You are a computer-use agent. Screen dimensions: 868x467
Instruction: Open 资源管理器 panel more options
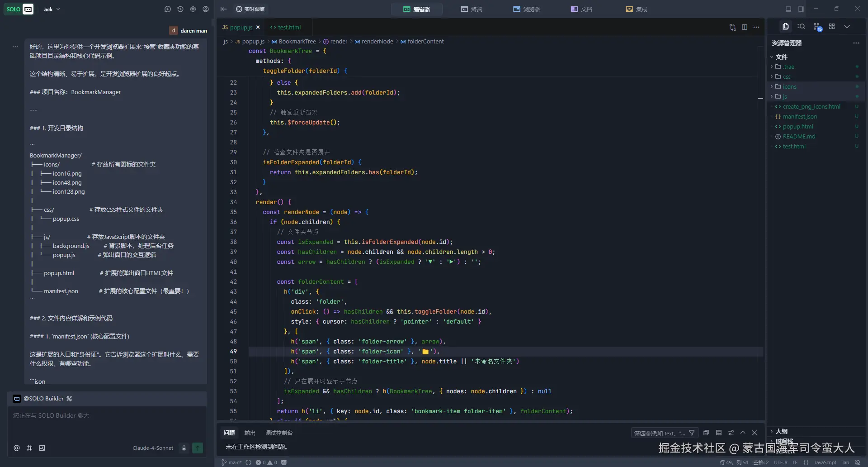(x=856, y=43)
